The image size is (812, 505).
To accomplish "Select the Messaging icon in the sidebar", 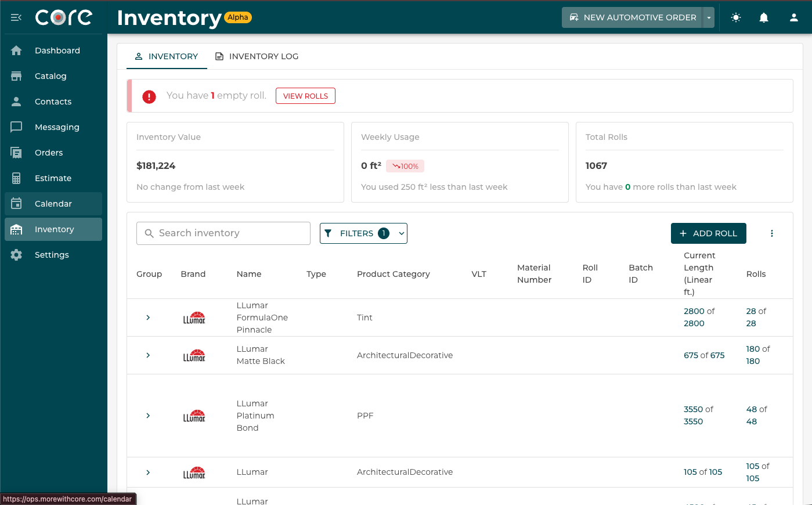I will point(16,127).
